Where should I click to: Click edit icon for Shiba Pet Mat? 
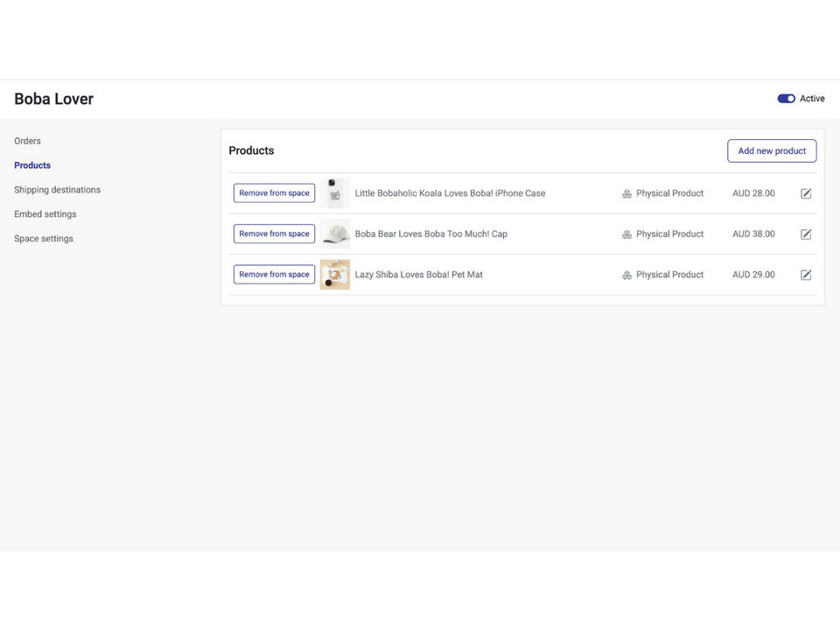[x=806, y=275]
